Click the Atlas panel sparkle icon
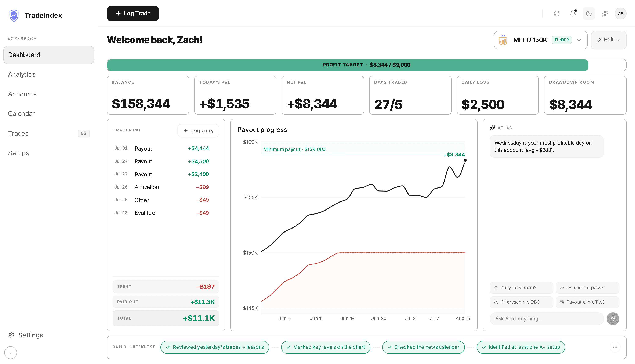 pyautogui.click(x=492, y=128)
